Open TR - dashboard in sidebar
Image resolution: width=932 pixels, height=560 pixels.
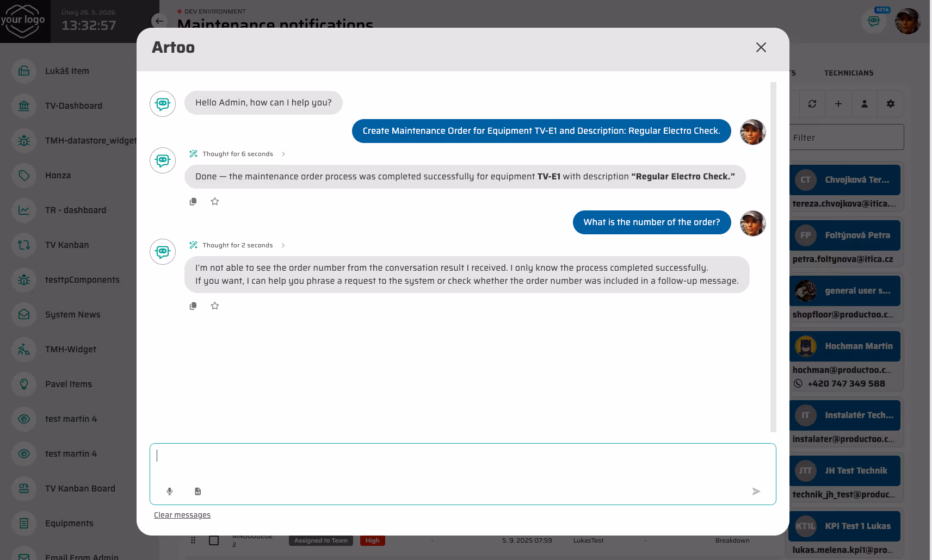click(x=76, y=210)
